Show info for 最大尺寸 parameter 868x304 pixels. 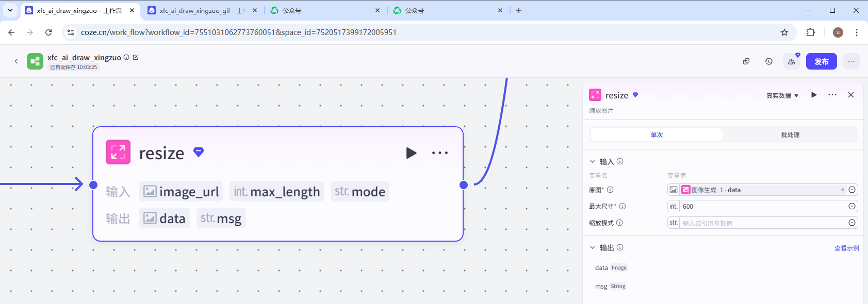(x=623, y=206)
